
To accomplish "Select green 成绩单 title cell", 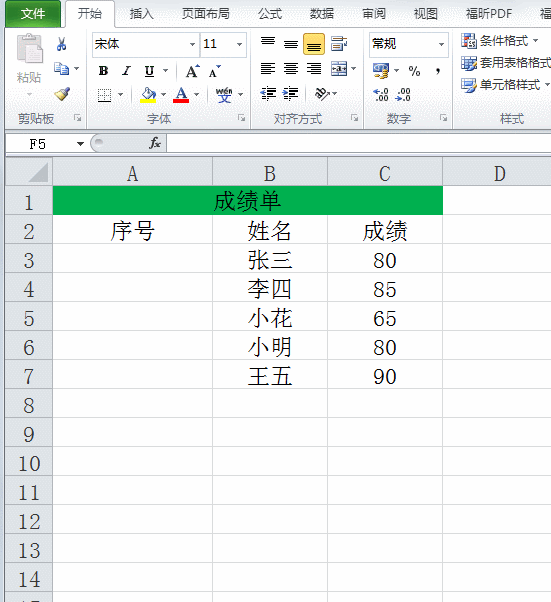I will point(248,200).
